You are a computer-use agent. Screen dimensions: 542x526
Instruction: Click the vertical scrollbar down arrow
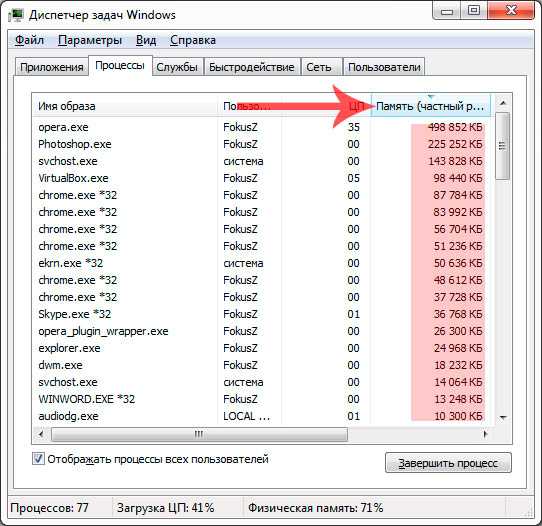click(x=503, y=418)
